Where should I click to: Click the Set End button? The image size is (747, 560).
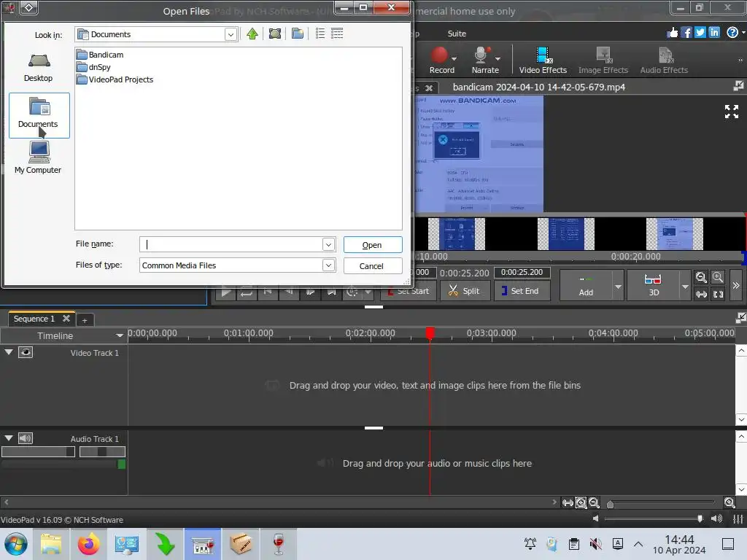(522, 290)
